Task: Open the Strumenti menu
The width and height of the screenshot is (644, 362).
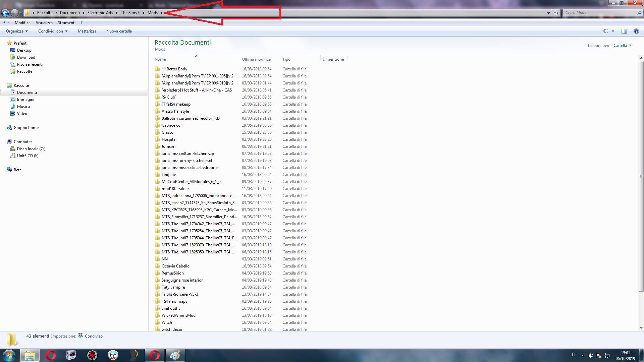Action: 67,23
